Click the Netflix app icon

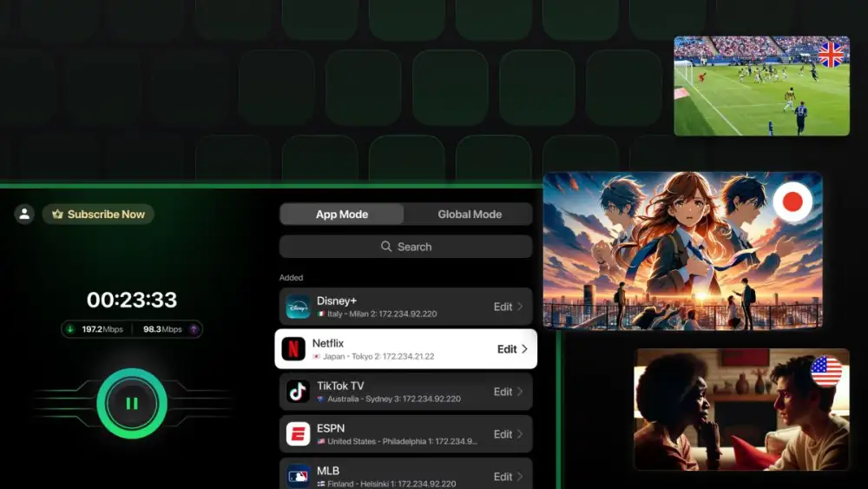click(293, 349)
